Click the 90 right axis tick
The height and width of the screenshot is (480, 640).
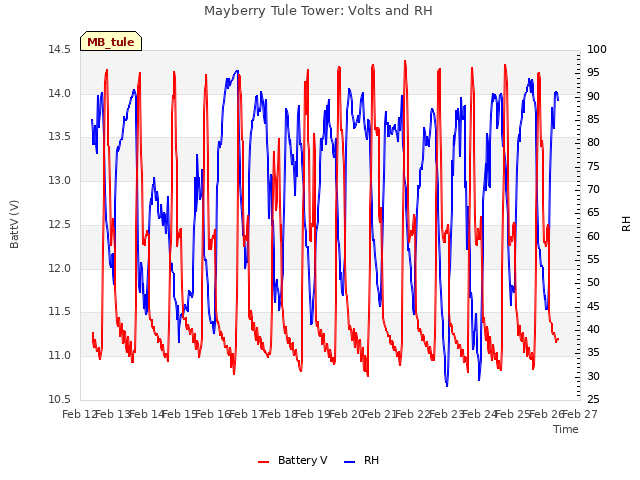click(593, 96)
